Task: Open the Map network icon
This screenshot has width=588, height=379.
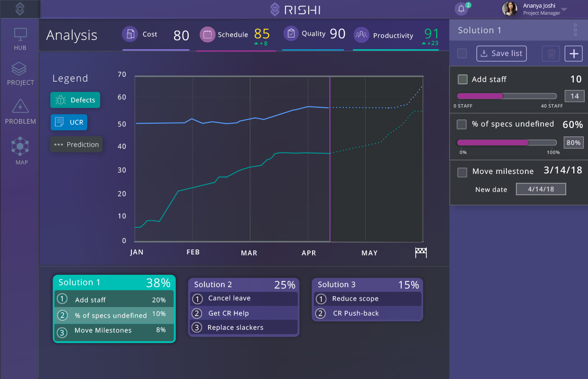Action: (20, 147)
